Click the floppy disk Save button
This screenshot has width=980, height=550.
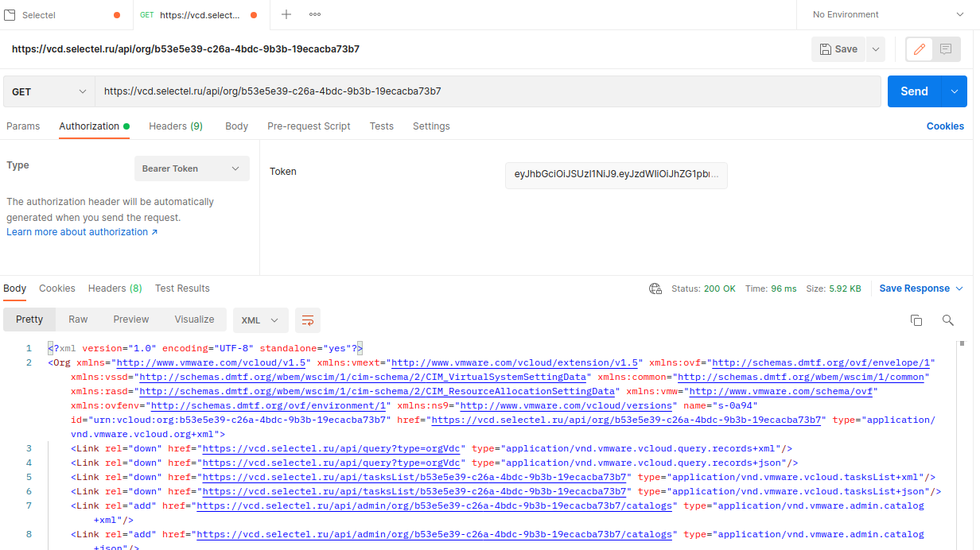click(x=838, y=49)
